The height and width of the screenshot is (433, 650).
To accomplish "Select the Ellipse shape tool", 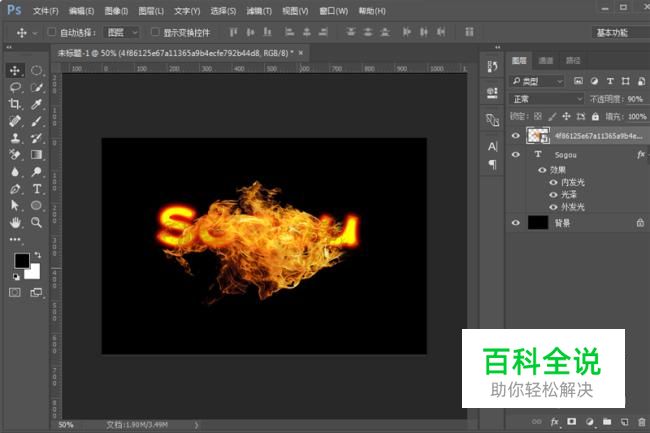I will (x=36, y=206).
